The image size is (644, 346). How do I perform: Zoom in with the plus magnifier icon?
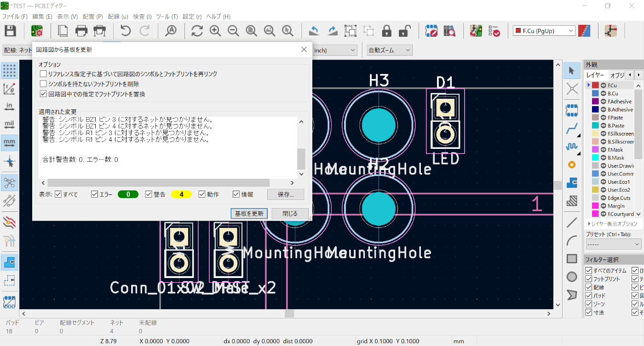(215, 31)
